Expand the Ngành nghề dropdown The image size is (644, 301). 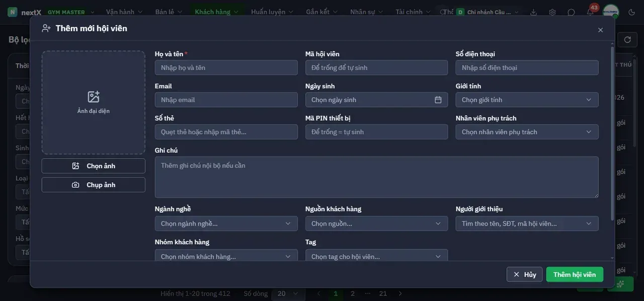click(226, 223)
